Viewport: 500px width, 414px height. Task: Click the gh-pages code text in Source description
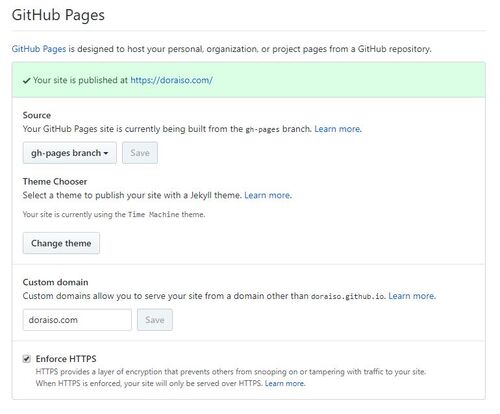(x=262, y=130)
